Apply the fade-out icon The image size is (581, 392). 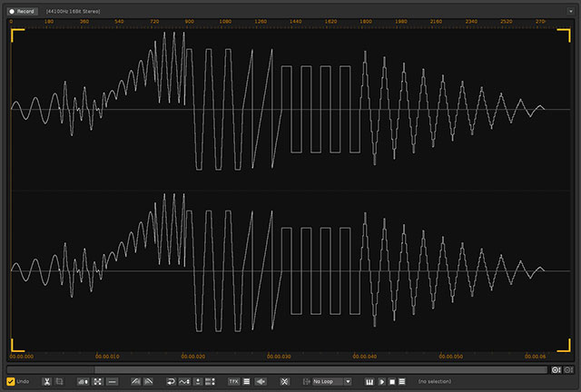(x=148, y=381)
